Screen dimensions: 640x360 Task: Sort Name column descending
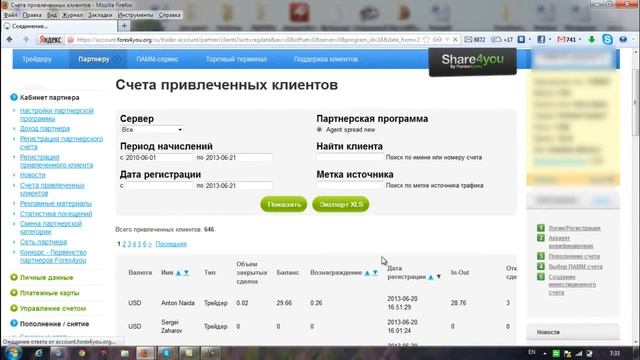187,273
